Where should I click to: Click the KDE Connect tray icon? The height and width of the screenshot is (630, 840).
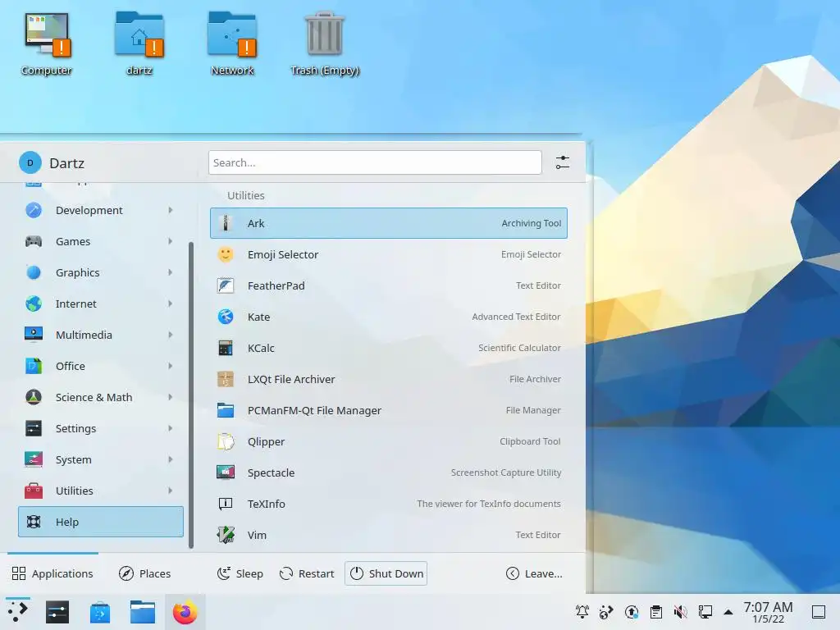(x=606, y=611)
